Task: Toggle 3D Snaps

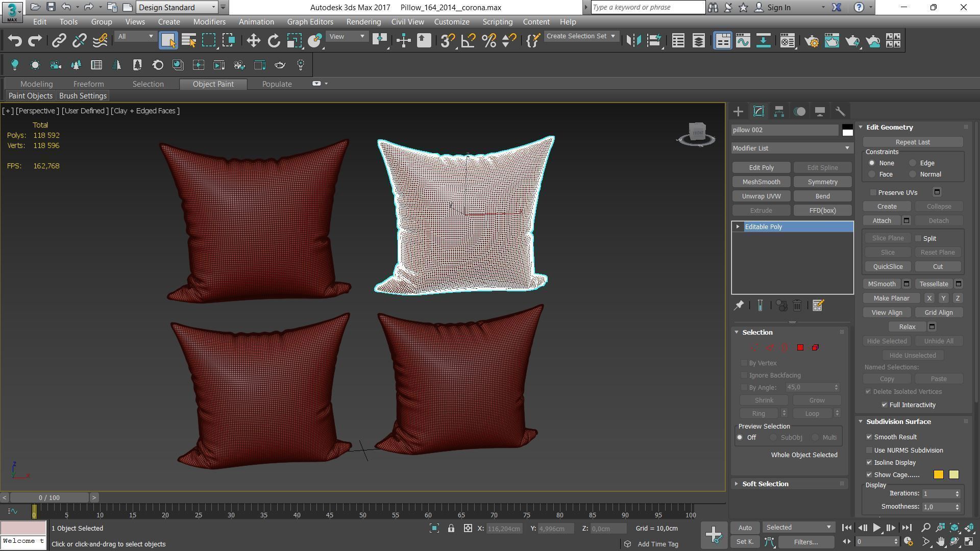Action: click(x=448, y=41)
